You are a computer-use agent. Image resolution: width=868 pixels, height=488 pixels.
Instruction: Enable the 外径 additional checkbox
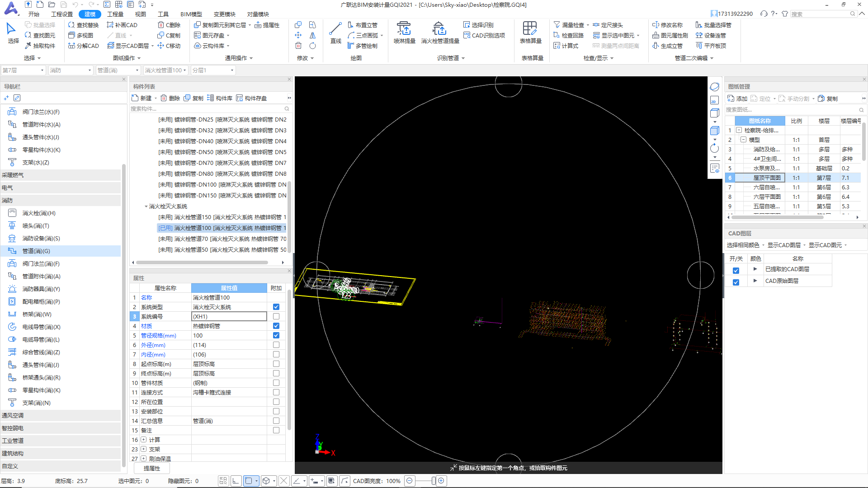[x=276, y=345]
